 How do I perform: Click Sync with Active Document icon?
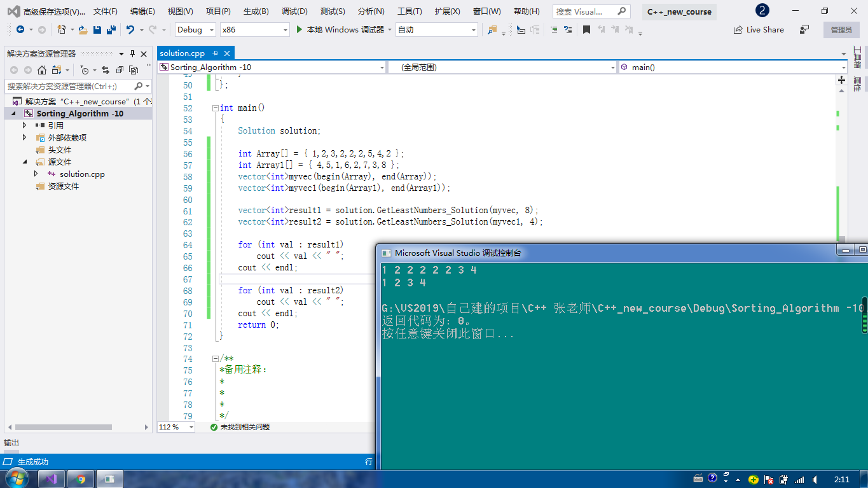tap(105, 70)
